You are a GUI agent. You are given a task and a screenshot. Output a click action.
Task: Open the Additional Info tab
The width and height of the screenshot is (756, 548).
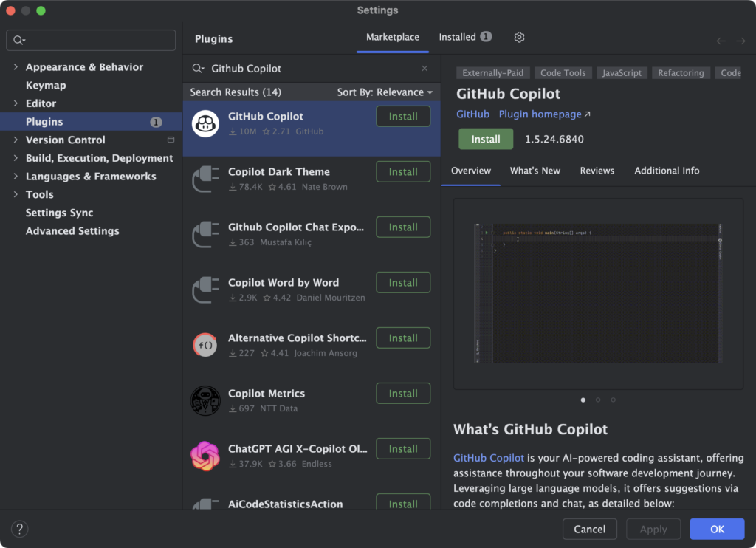point(667,171)
